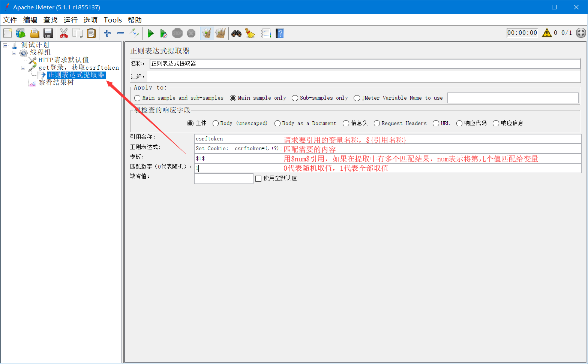Select 正则表达式提取器 tree item
Image resolution: width=588 pixels, height=364 pixels.
[76, 75]
